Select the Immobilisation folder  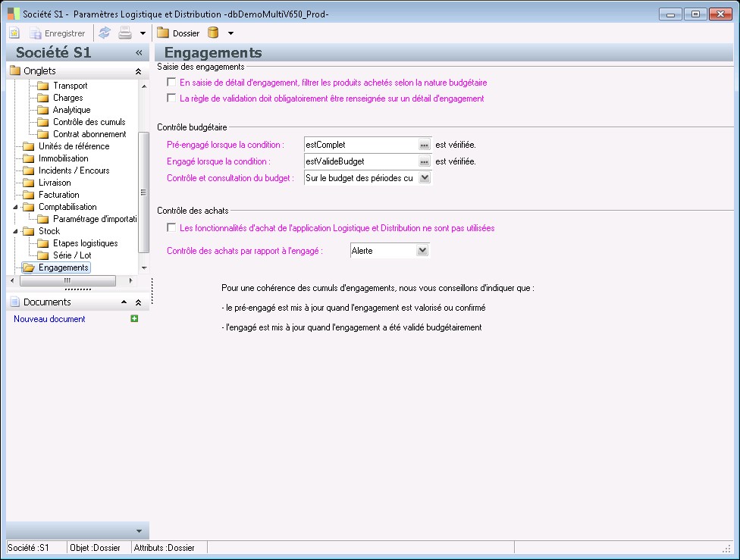[63, 158]
